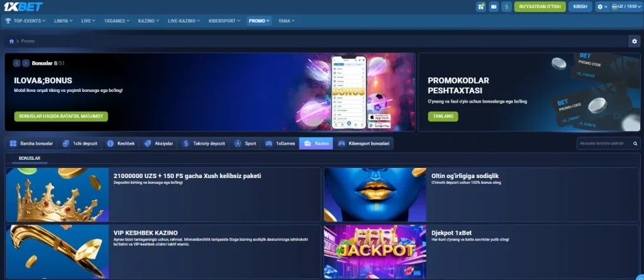This screenshot has width=644, height=280.
Task: Click the Google Play badge
Action: coord(379,125)
